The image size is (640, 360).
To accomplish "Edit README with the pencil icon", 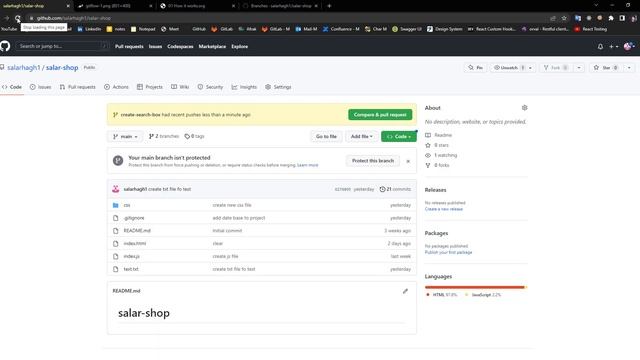I will pyautogui.click(x=405, y=291).
